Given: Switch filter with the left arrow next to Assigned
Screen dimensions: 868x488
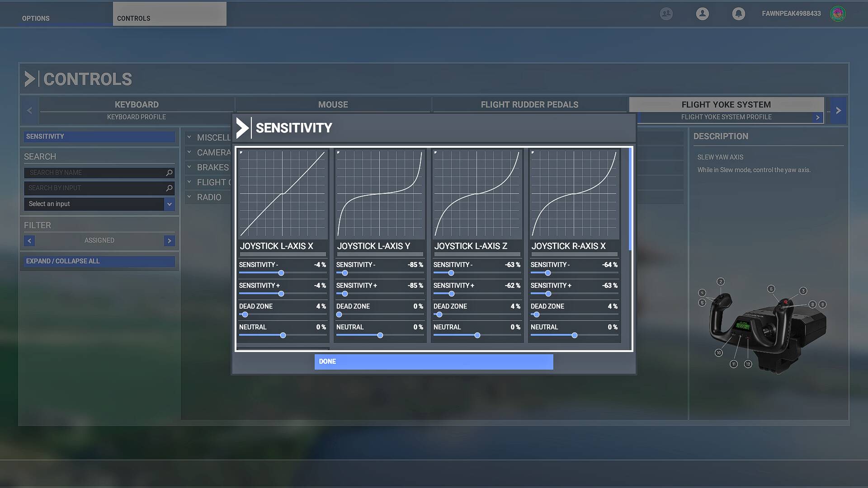Looking at the screenshot, I should pos(29,240).
